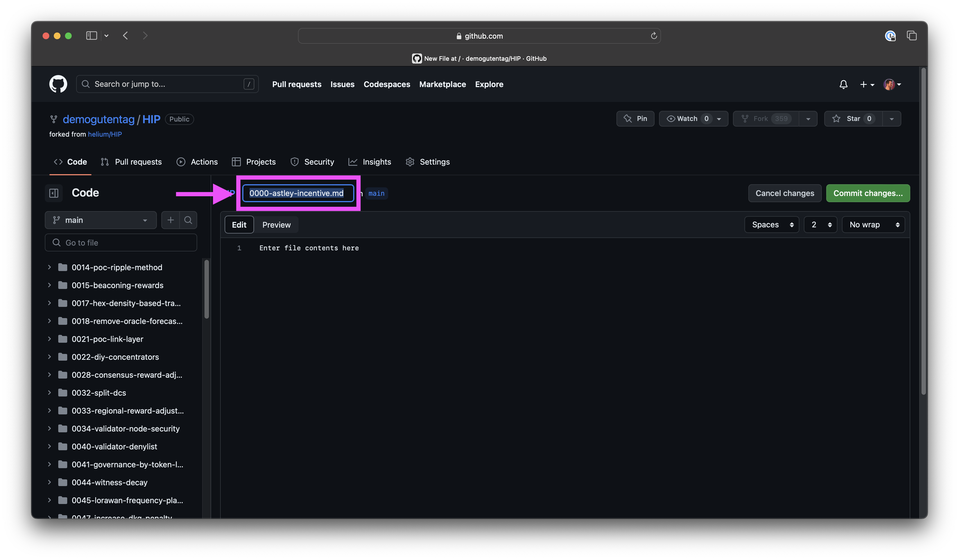This screenshot has height=560, width=959.
Task: Open the Insights repository tab
Action: [x=369, y=162]
